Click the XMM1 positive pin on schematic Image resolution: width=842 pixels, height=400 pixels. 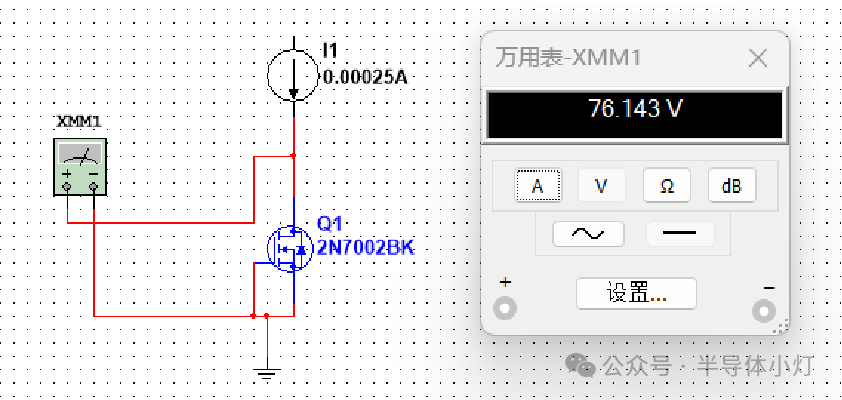pos(67,187)
